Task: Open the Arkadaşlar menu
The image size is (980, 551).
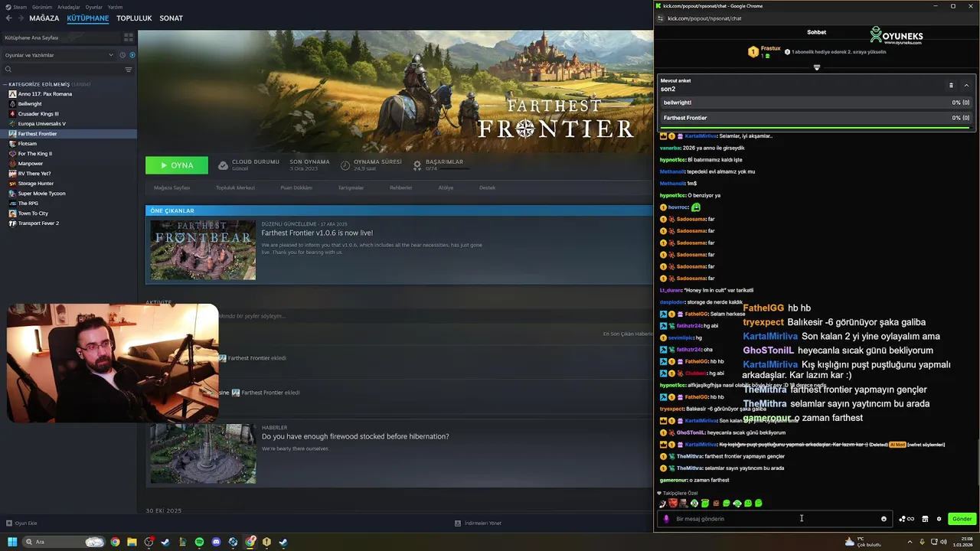Action: [69, 6]
